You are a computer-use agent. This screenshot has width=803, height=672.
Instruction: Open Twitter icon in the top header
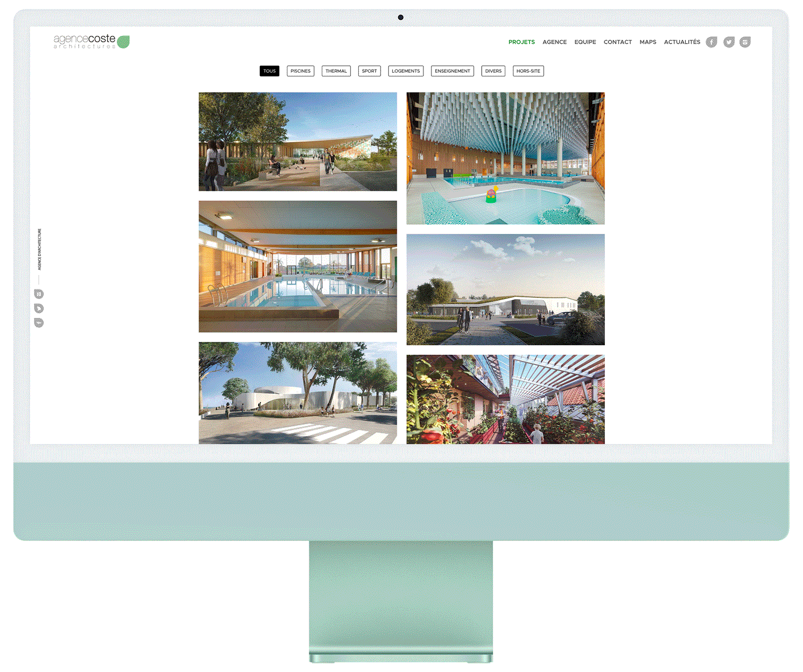coord(729,42)
